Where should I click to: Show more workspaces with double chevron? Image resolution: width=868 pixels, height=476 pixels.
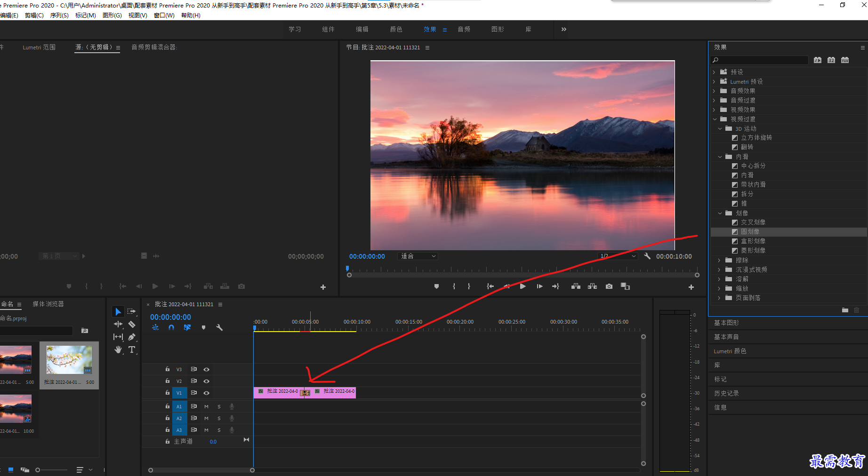564,29
